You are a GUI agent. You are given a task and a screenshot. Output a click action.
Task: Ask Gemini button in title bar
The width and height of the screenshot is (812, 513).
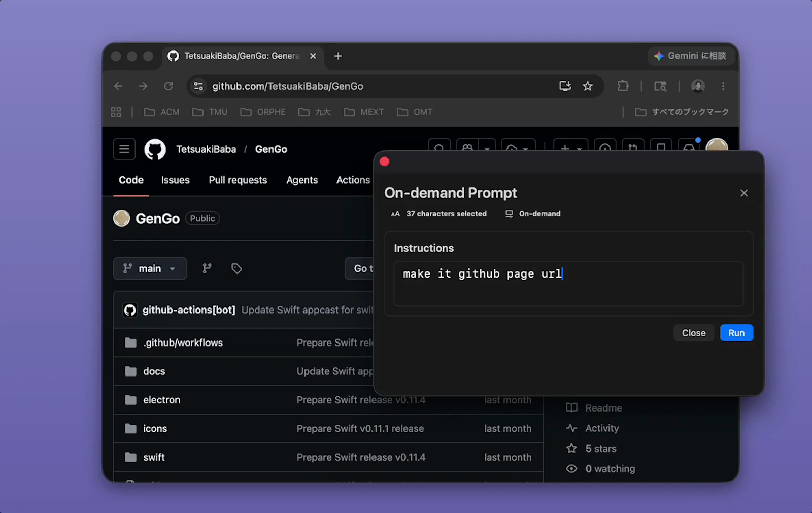pyautogui.click(x=690, y=56)
